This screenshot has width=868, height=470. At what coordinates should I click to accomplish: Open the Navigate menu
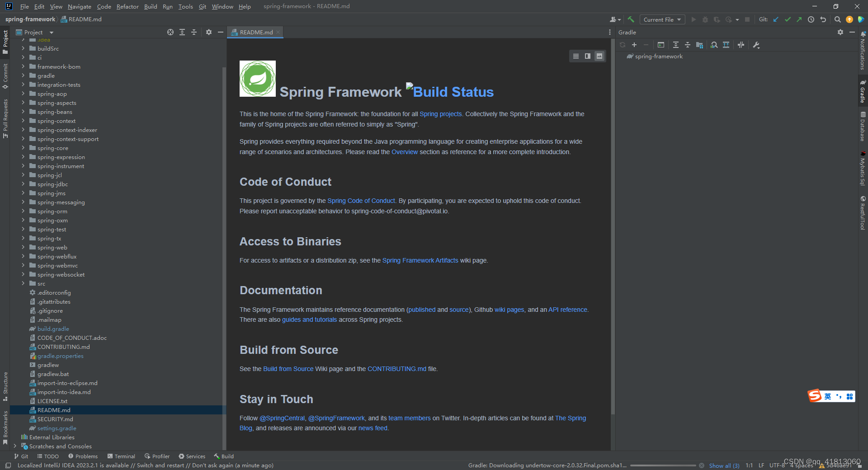(x=79, y=6)
